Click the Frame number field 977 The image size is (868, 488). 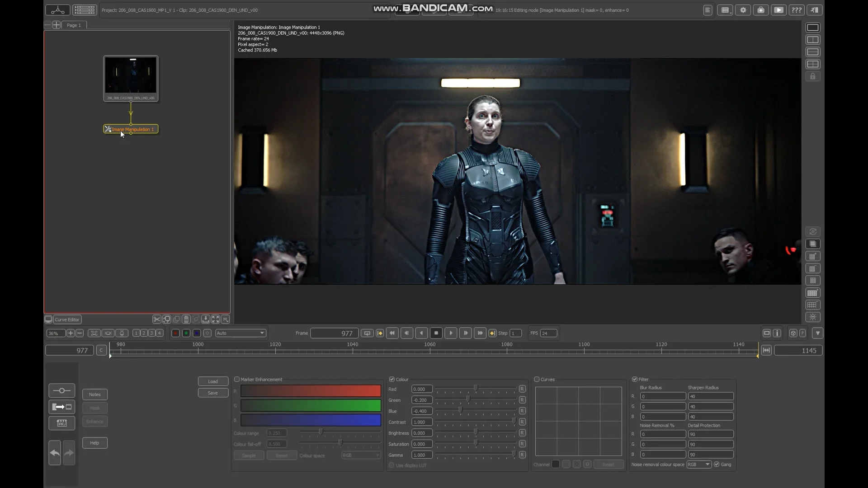click(335, 333)
